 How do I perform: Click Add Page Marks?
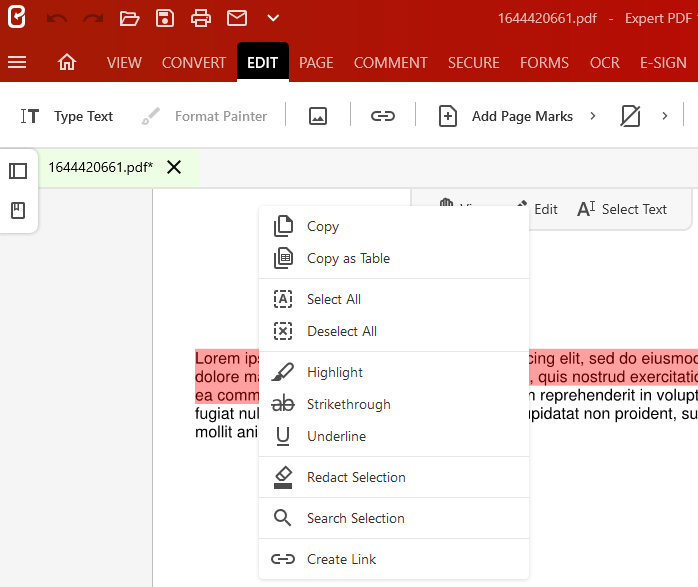506,116
